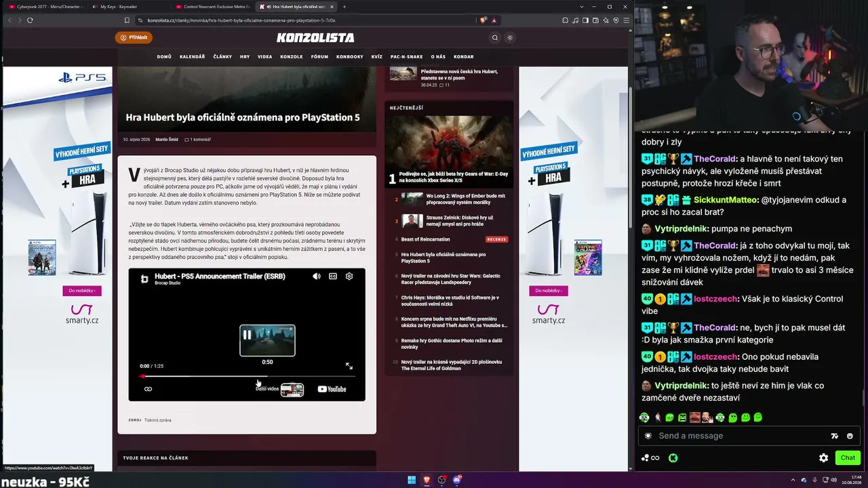Open browser main menu

tap(626, 20)
